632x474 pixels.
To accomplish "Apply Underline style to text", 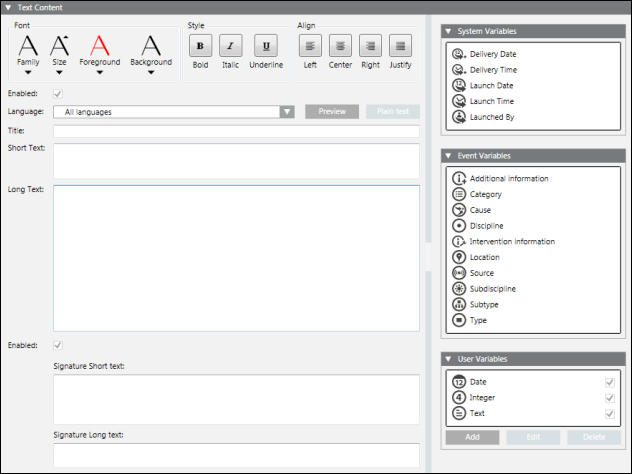I will click(x=265, y=45).
